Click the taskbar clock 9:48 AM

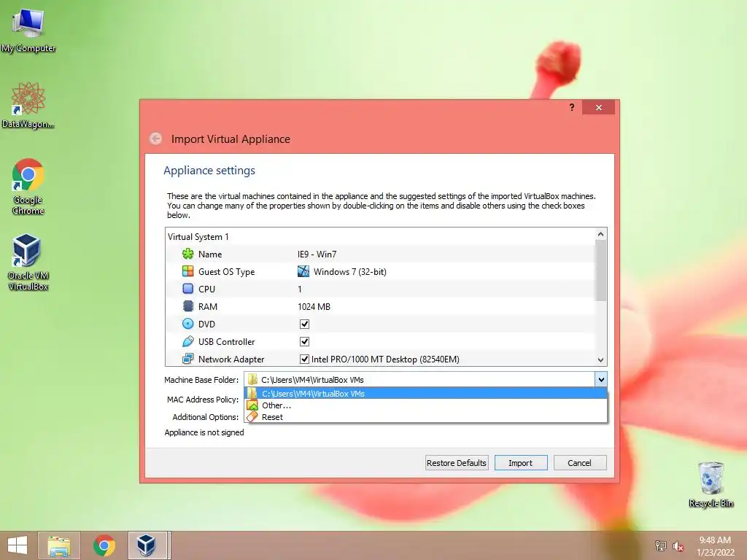click(x=715, y=540)
